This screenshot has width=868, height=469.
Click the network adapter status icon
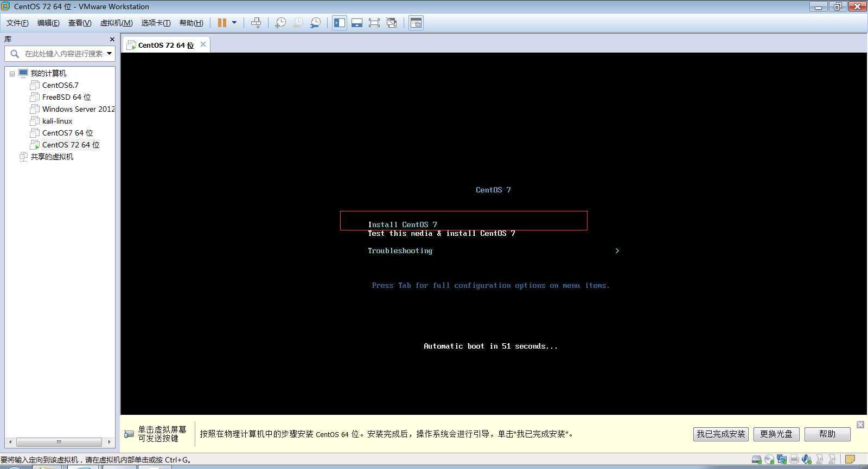[x=782, y=459]
